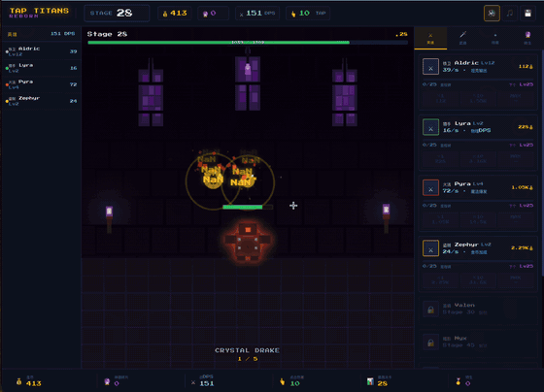Click the gold bag icon in bottom bar
The width and height of the screenshot is (544, 392).
tap(18, 382)
